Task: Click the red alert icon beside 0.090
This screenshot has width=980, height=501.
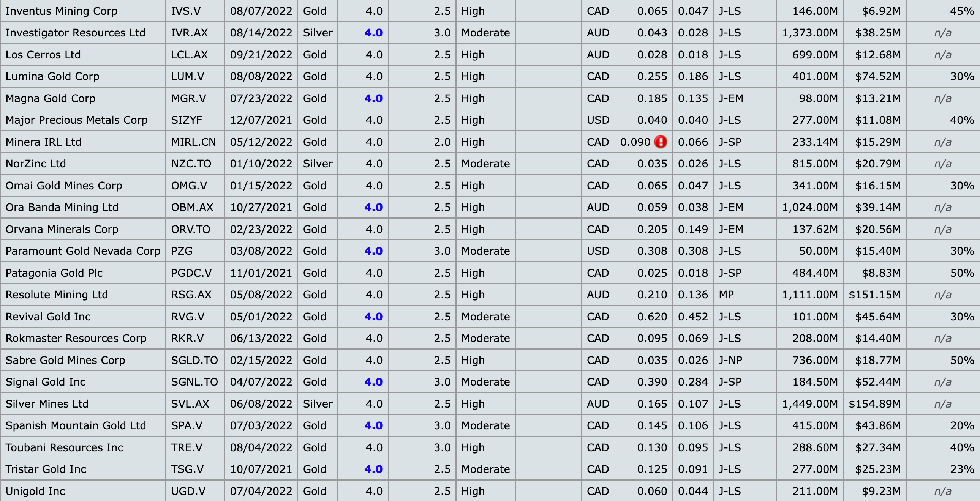Action: (661, 142)
